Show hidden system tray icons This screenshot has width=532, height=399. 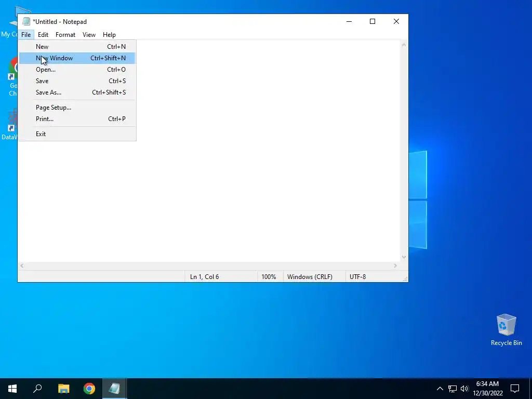tap(440, 389)
